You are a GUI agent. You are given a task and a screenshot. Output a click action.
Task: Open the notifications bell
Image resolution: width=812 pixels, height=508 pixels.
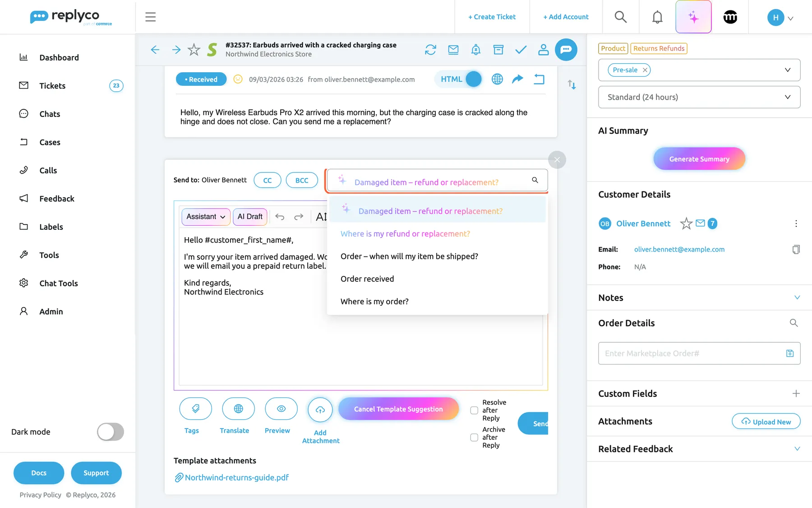coord(657,17)
